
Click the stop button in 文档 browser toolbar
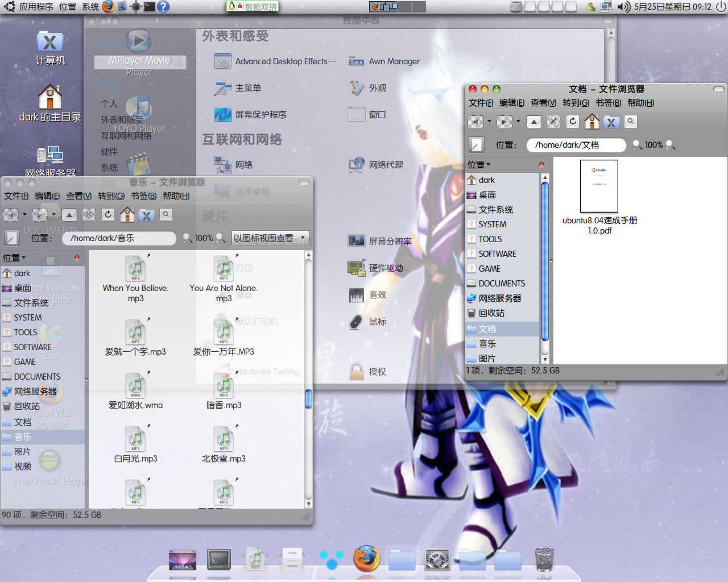(x=553, y=122)
